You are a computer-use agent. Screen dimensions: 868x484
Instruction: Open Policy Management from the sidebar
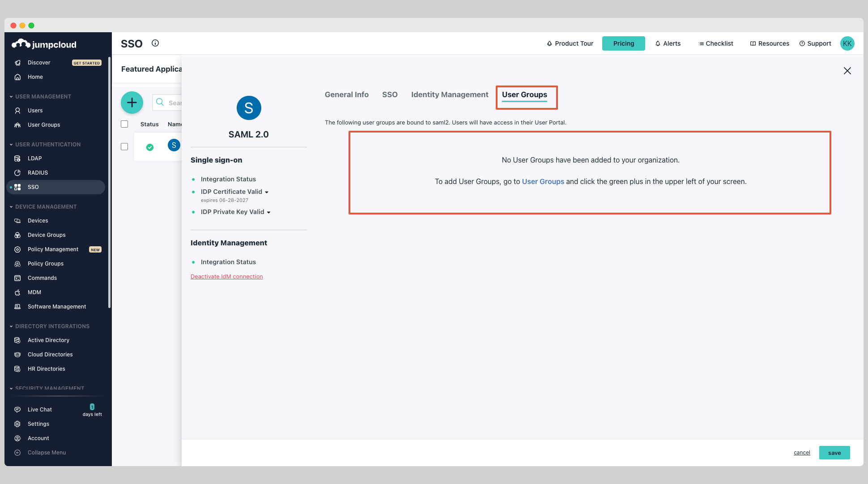point(53,249)
